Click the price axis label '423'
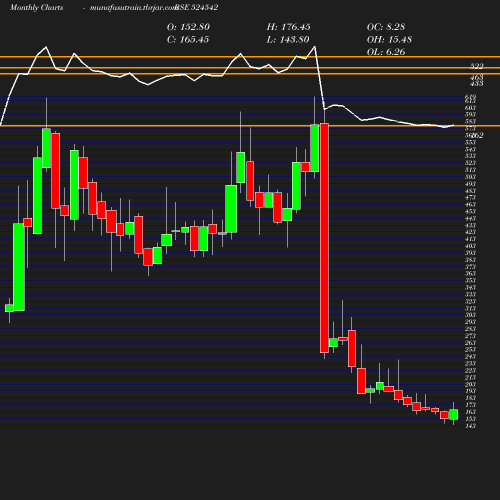The width and height of the screenshot is (500, 500). (x=470, y=232)
